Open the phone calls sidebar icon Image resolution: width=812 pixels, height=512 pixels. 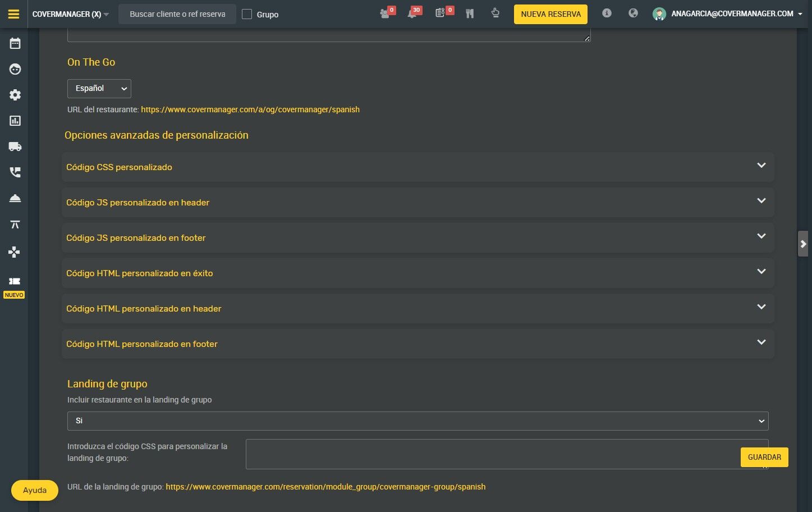(15, 172)
